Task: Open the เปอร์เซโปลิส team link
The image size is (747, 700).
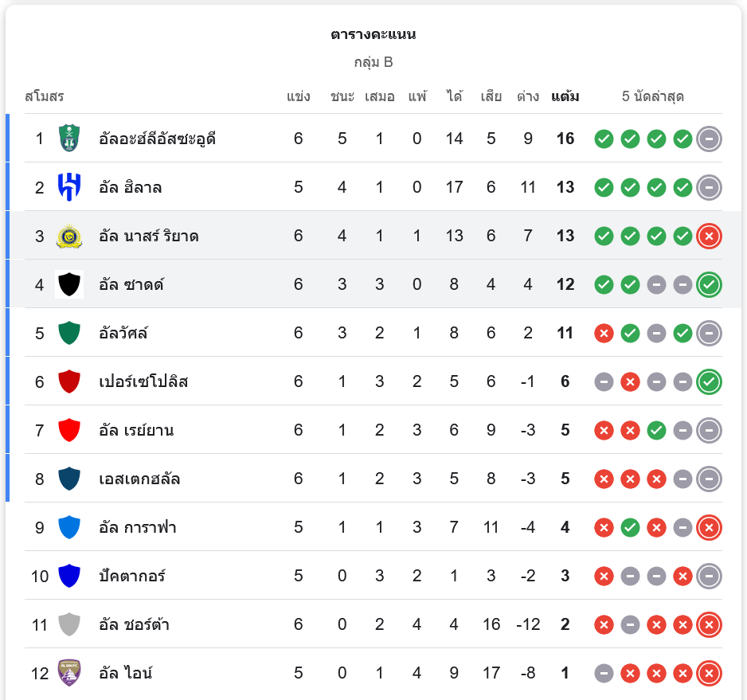Action: point(143,381)
